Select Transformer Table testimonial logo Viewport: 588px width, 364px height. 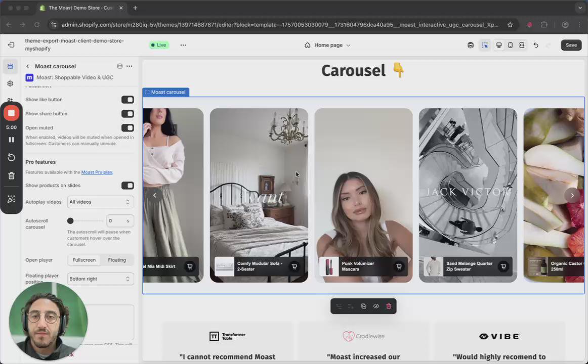227,336
